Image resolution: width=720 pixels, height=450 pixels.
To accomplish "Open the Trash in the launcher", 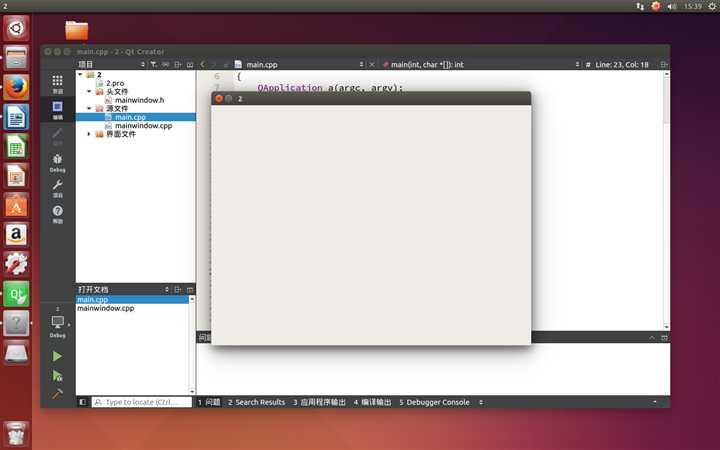I will (16, 433).
